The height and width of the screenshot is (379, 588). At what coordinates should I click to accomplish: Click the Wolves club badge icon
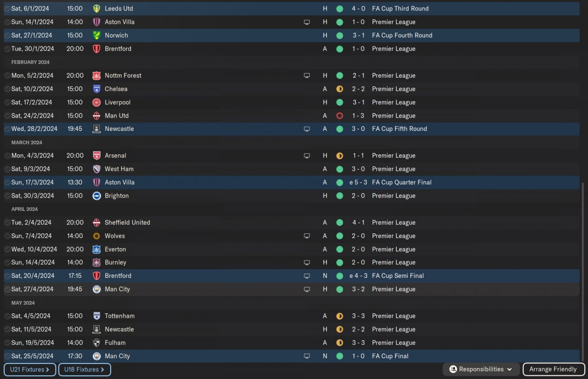(96, 236)
